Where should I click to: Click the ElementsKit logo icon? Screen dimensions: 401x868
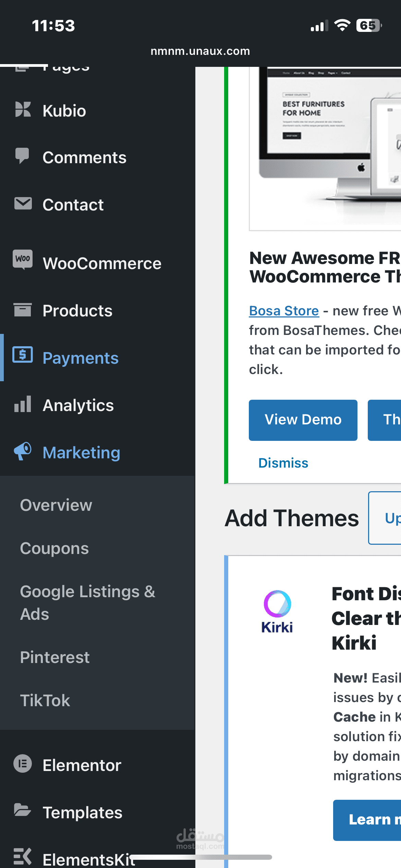click(x=23, y=856)
